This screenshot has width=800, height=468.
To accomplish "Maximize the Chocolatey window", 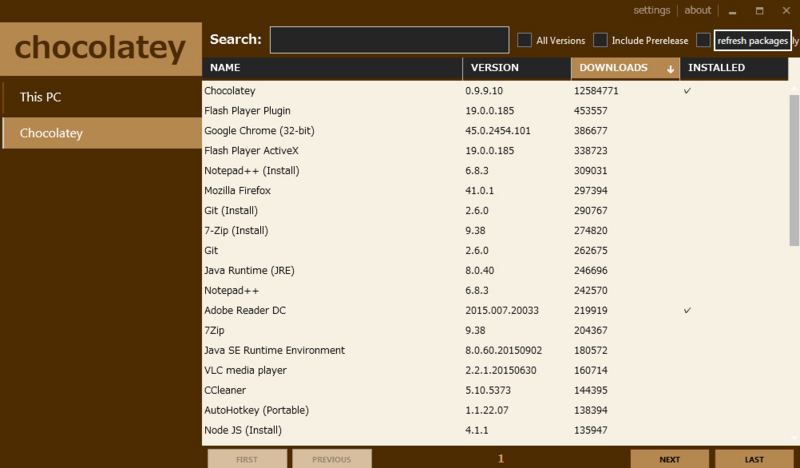I will tap(760, 11).
